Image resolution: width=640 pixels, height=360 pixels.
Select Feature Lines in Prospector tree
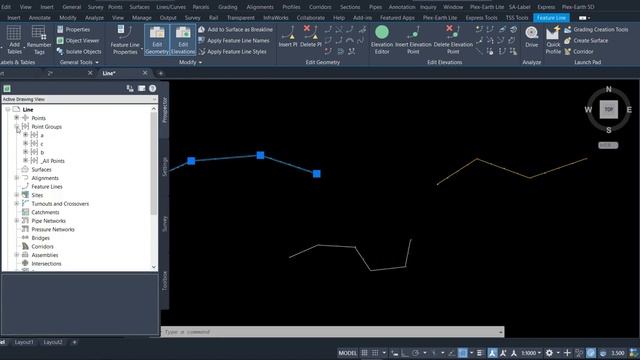[x=47, y=187]
